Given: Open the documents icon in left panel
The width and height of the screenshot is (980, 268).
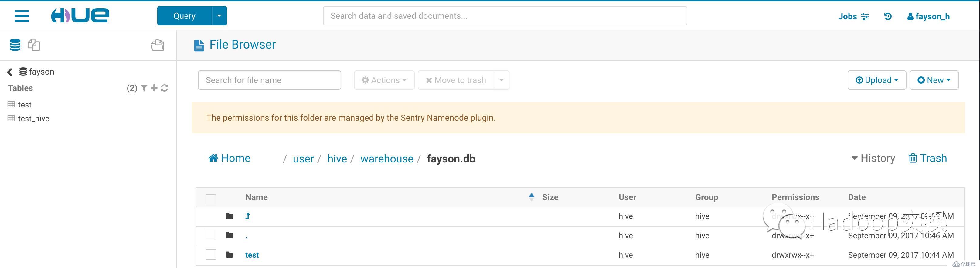Looking at the screenshot, I should (x=33, y=45).
